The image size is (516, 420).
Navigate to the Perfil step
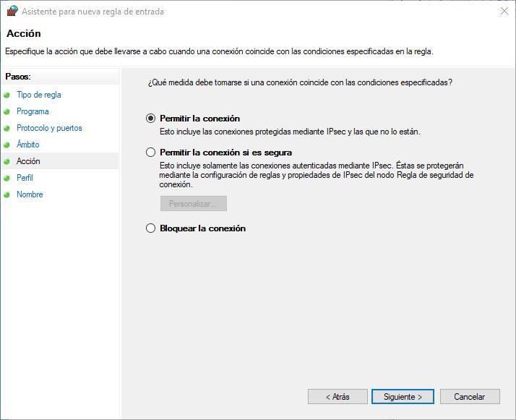point(25,178)
